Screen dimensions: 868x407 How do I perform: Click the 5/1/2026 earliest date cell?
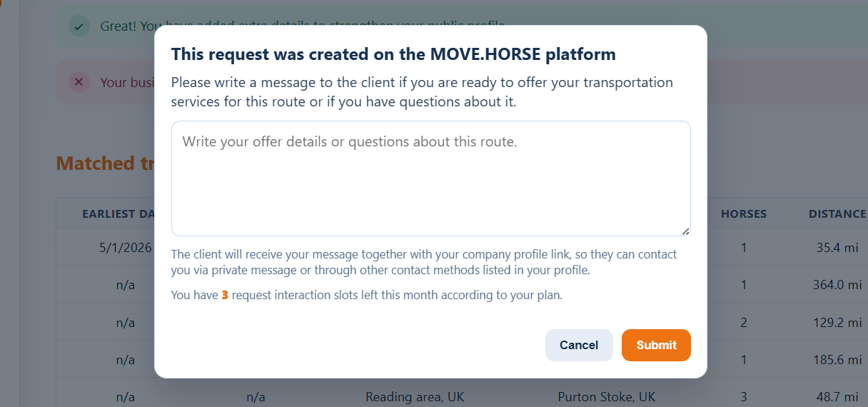126,248
